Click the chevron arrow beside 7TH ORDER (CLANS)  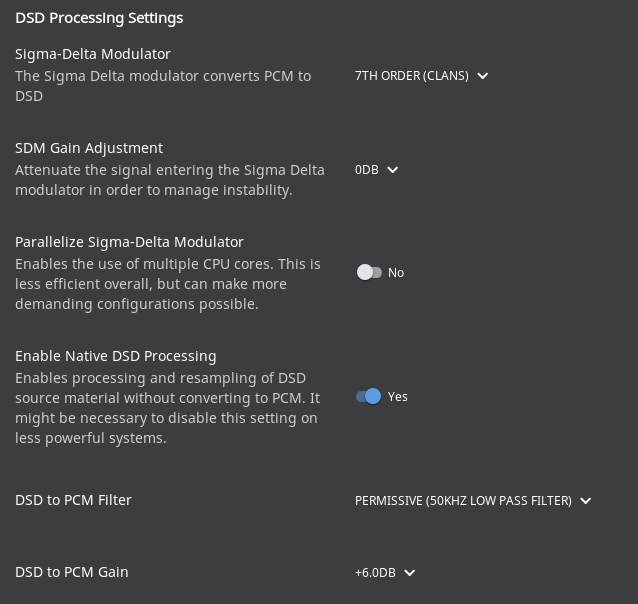click(483, 76)
